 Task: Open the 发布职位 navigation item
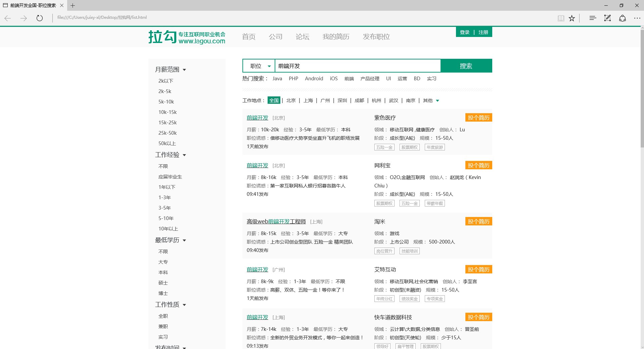376,37
